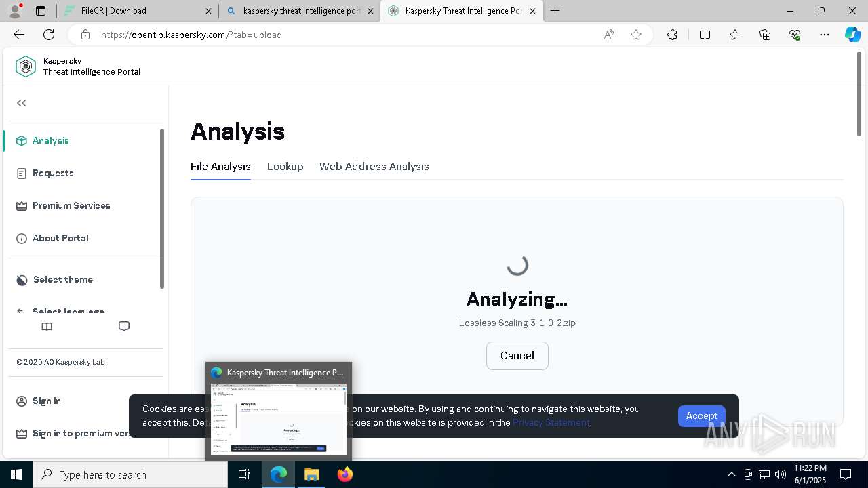Open the documentation book icon
This screenshot has width=868, height=488.
[47, 327]
